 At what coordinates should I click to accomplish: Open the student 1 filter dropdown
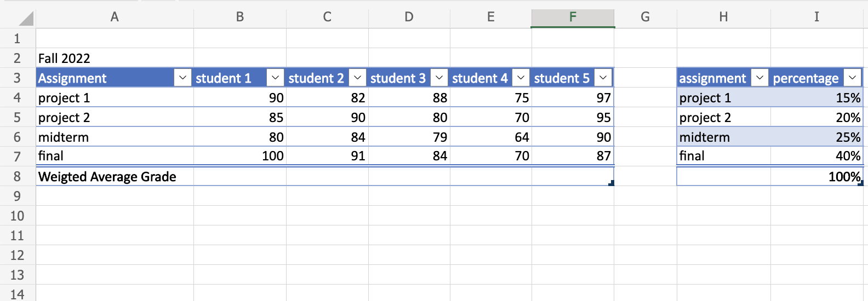click(x=276, y=78)
